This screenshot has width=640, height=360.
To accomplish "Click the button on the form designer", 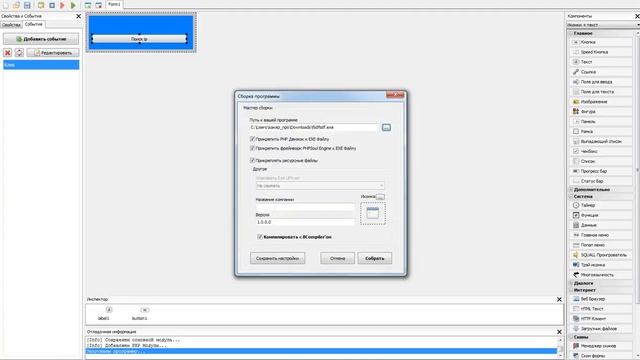I will tap(140, 39).
